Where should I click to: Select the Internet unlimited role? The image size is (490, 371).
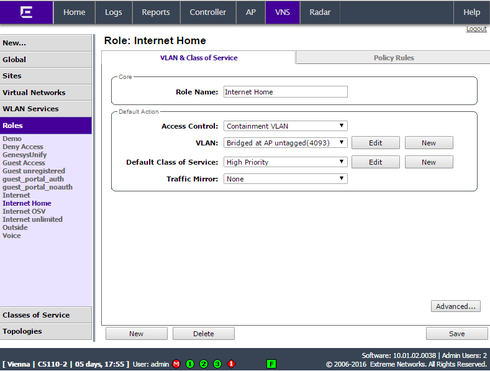click(x=33, y=219)
